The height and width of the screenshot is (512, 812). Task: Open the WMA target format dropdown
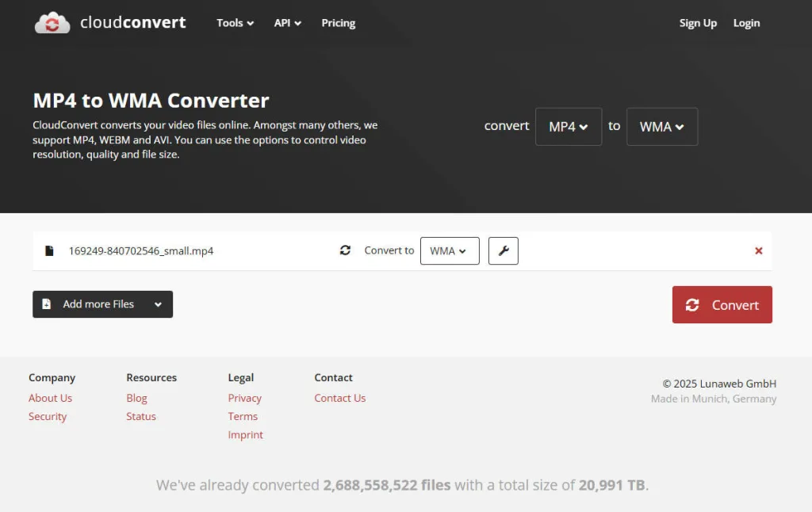[x=661, y=127]
